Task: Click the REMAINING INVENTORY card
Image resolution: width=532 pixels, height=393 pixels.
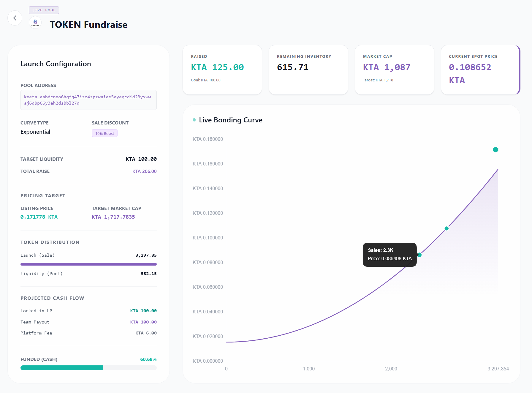Action: [x=308, y=70]
